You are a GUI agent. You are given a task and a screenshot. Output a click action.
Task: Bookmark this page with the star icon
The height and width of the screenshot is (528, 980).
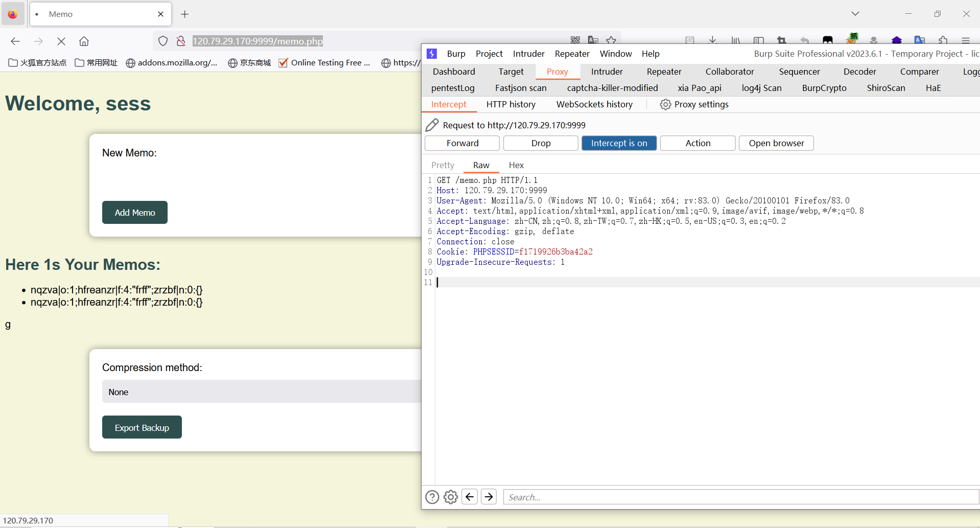tap(611, 40)
